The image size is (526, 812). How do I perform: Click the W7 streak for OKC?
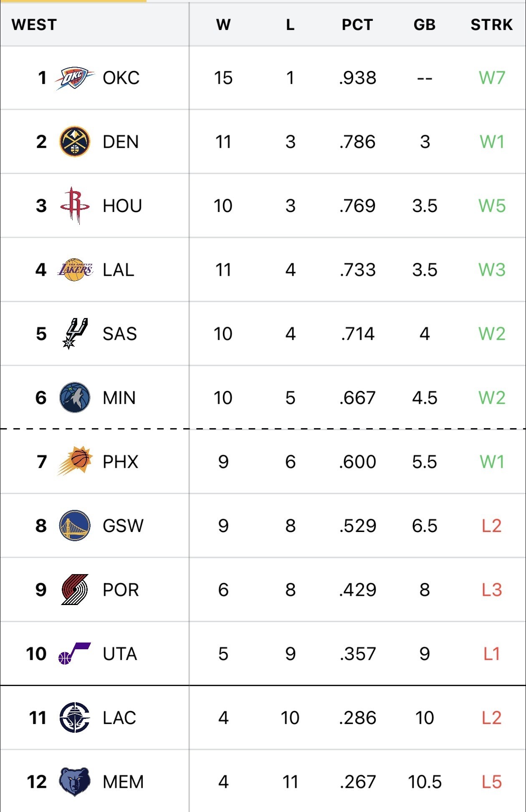click(492, 78)
